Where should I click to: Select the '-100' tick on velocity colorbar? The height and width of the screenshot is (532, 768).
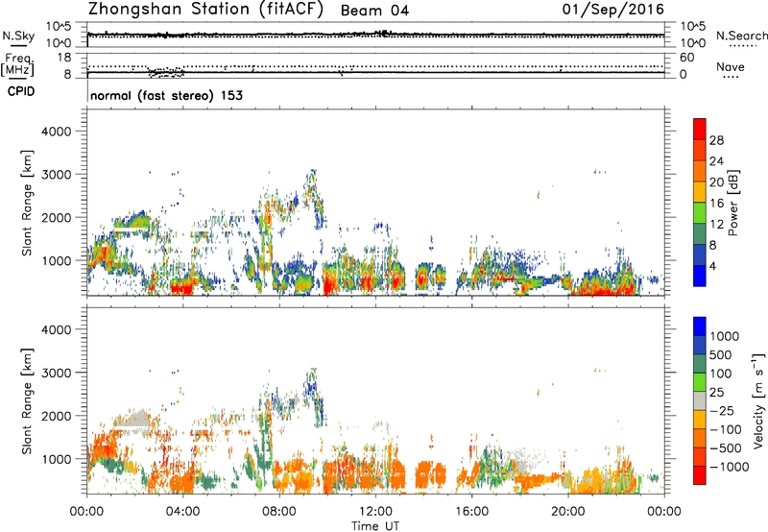coord(725,429)
